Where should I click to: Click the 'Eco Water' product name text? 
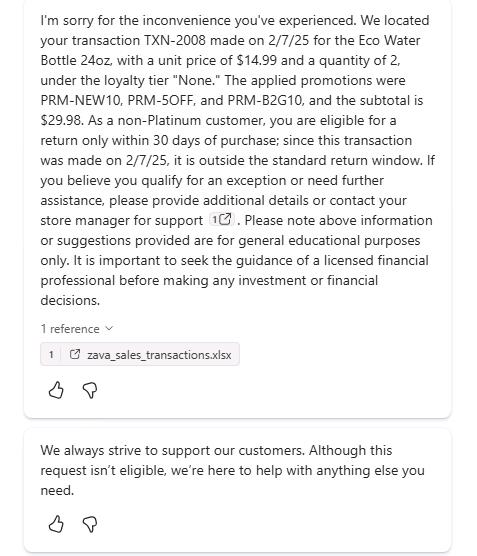coord(389,40)
